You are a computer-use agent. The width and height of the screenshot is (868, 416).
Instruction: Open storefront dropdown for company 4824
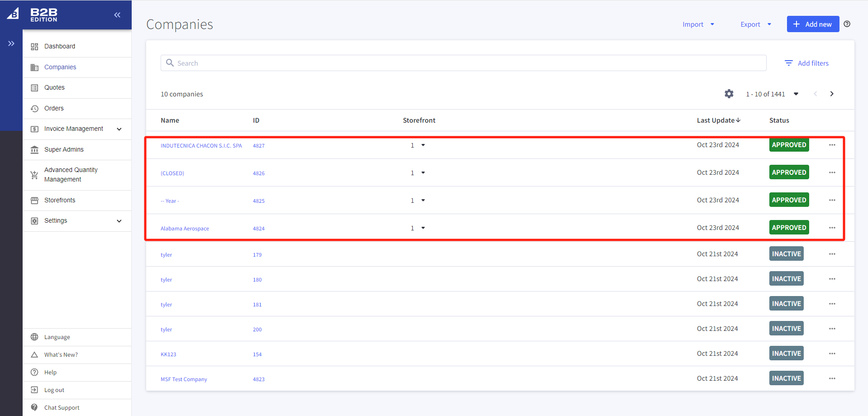(423, 228)
